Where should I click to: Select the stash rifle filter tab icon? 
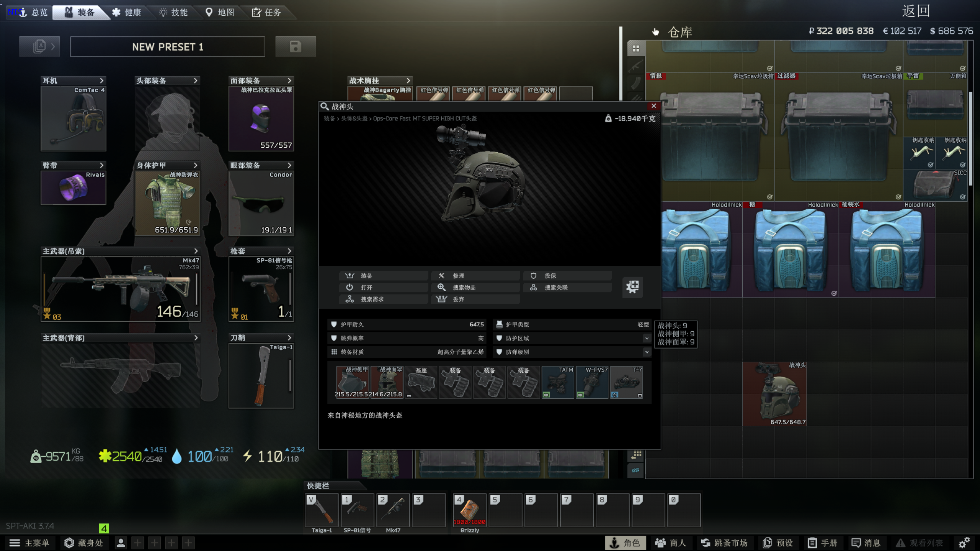(636, 66)
